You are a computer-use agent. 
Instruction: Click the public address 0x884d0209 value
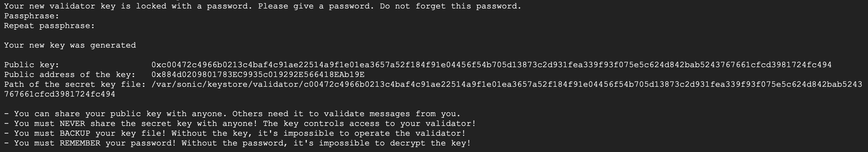(x=258, y=75)
